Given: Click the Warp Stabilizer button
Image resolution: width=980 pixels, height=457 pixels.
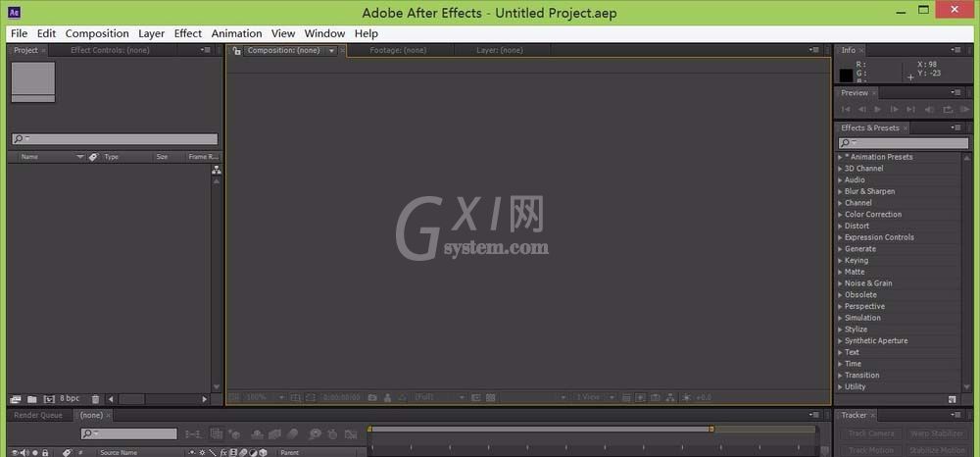Looking at the screenshot, I should click(937, 433).
